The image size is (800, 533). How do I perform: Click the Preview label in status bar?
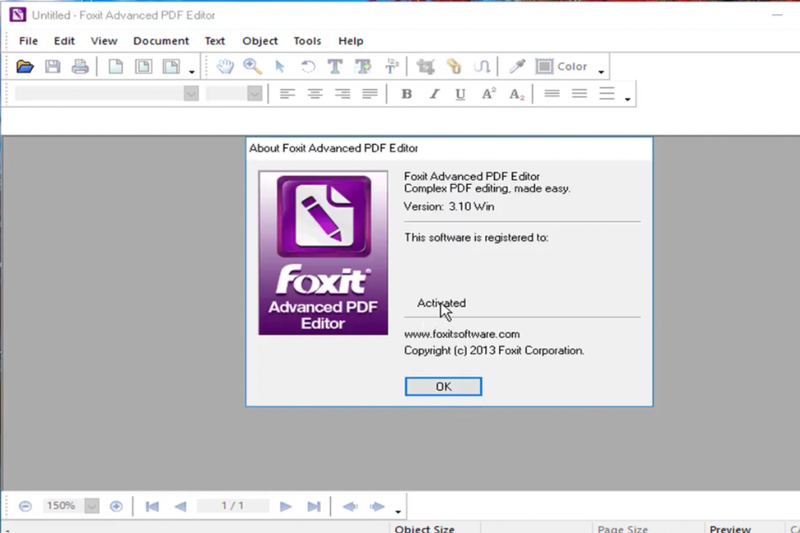click(730, 528)
